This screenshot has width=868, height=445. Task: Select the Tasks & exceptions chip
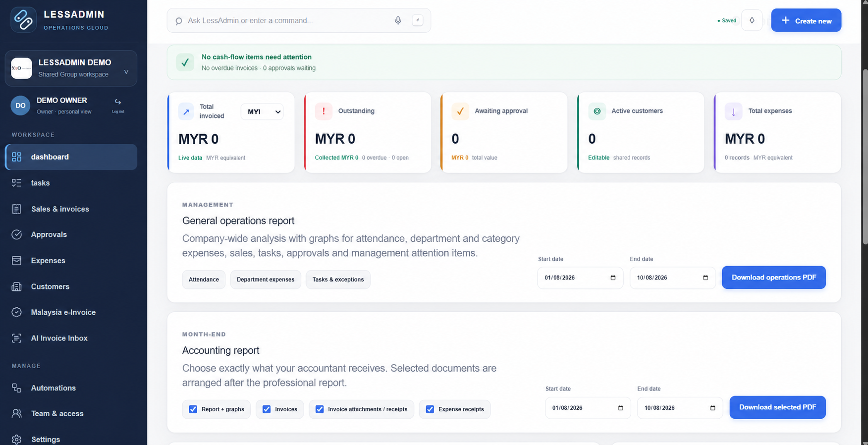338,279
